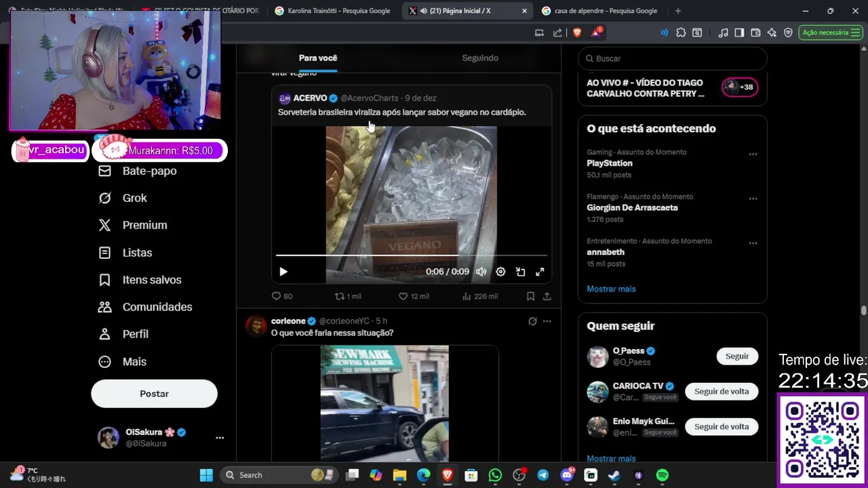Image resolution: width=868 pixels, height=488 pixels.
Task: Open video settings gear in player
Action: 500,272
